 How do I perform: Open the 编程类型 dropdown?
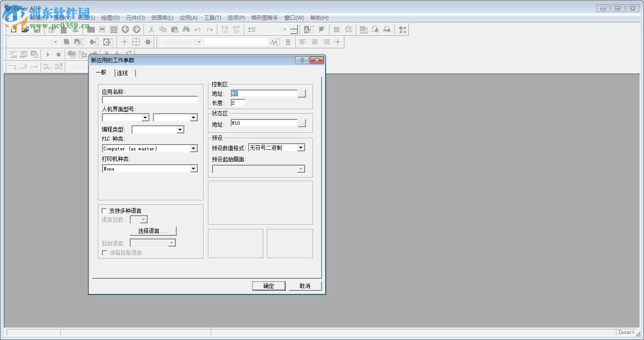tap(180, 130)
